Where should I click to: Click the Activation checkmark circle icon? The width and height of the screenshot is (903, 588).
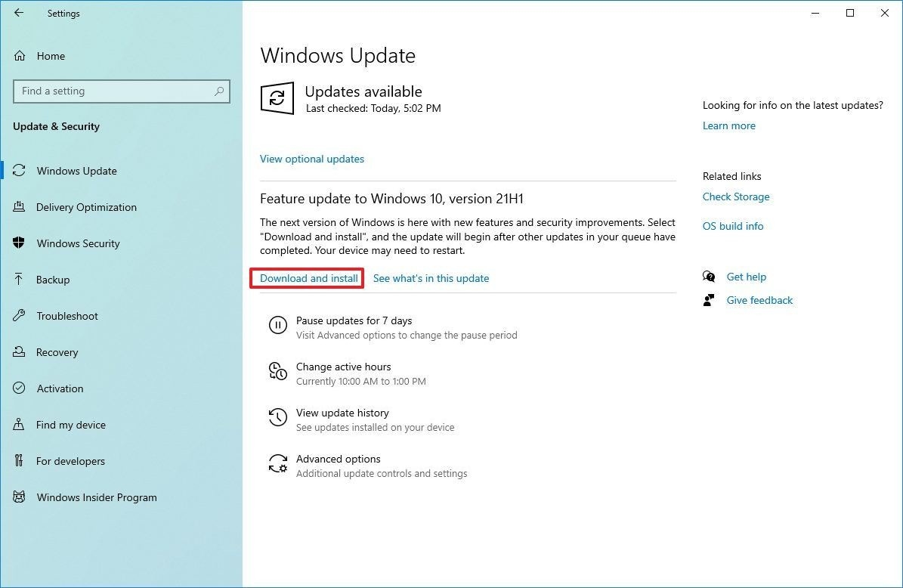click(x=19, y=388)
